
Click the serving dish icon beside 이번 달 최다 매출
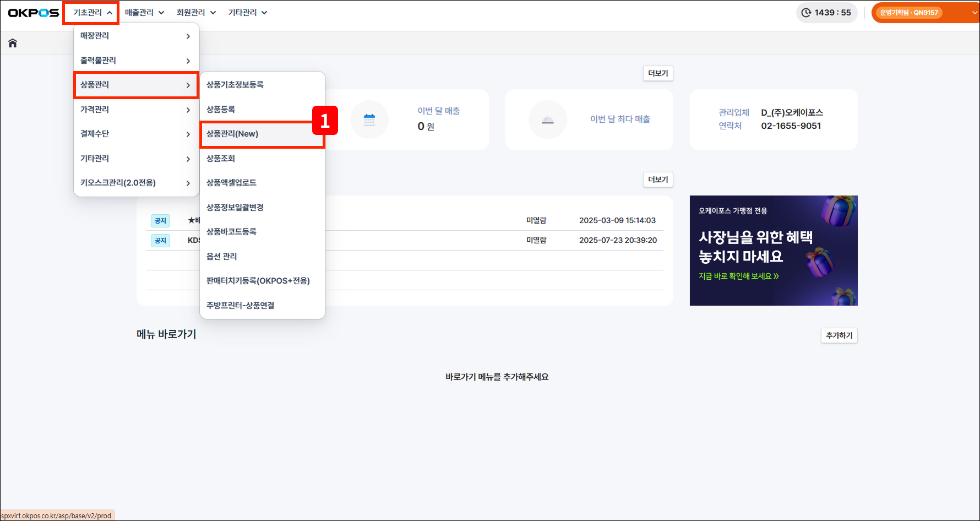548,120
